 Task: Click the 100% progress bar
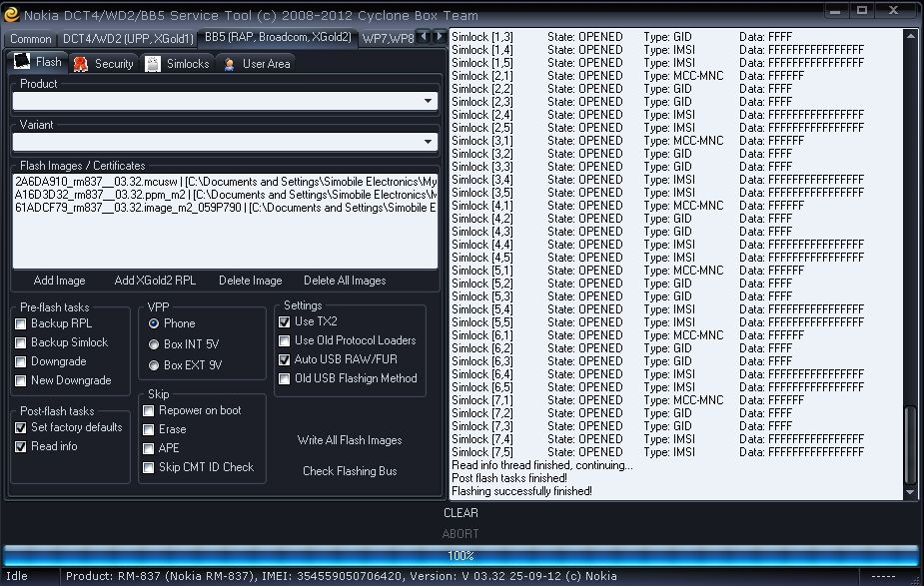(461, 556)
